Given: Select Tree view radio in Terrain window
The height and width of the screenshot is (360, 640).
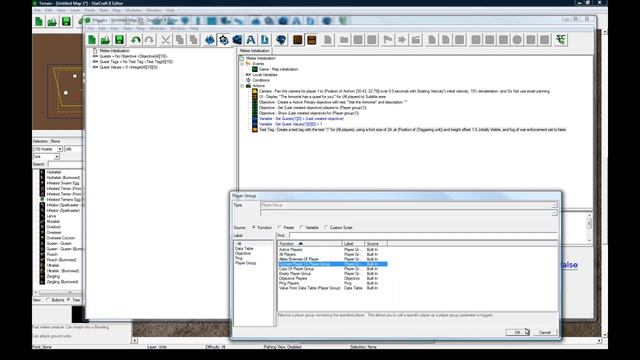Looking at the screenshot, I should [69, 300].
